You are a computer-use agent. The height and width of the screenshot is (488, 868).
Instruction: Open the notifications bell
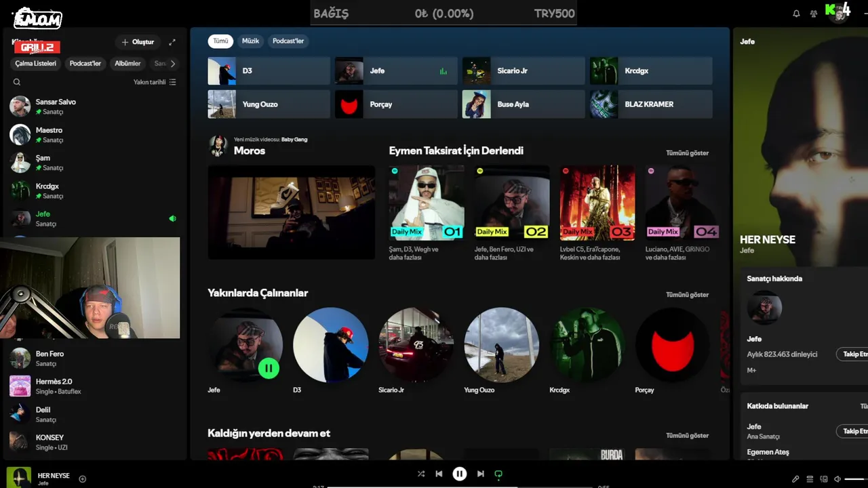point(796,14)
